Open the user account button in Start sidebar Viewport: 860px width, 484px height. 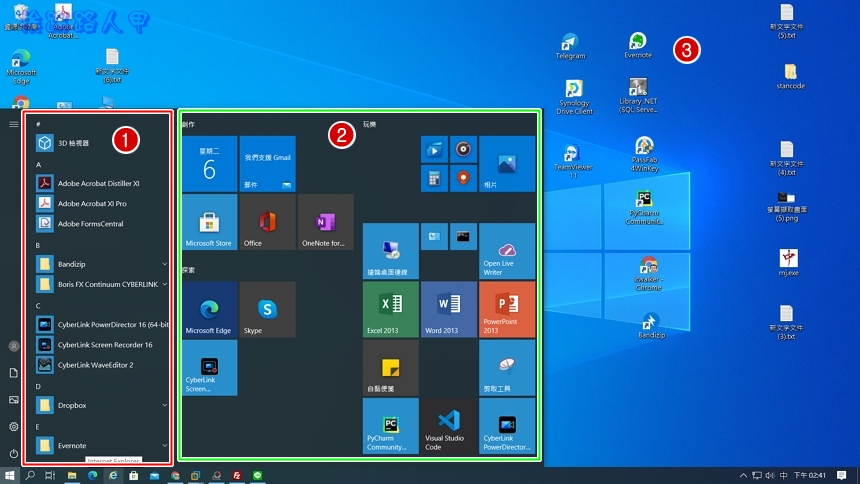[x=14, y=346]
